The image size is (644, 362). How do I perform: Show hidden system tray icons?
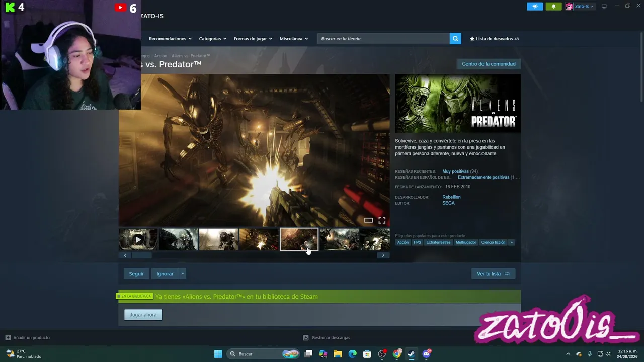click(x=568, y=354)
